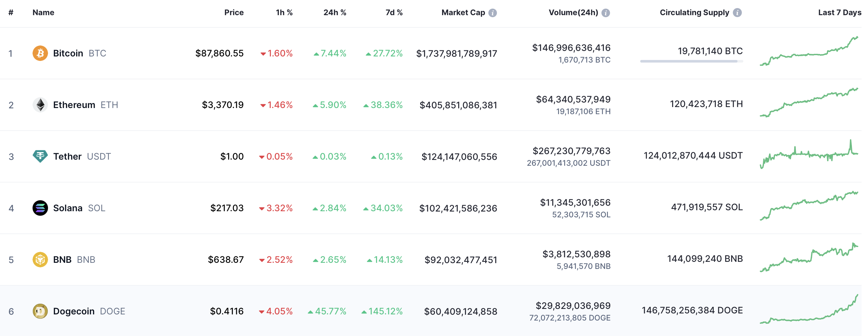Sort by the Name column header
868x336 pixels.
tap(43, 13)
